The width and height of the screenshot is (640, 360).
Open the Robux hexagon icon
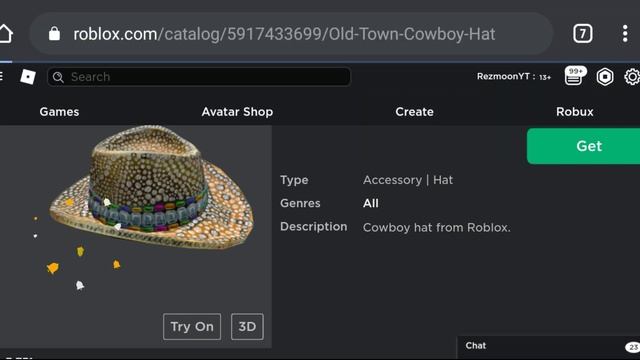coord(604,77)
